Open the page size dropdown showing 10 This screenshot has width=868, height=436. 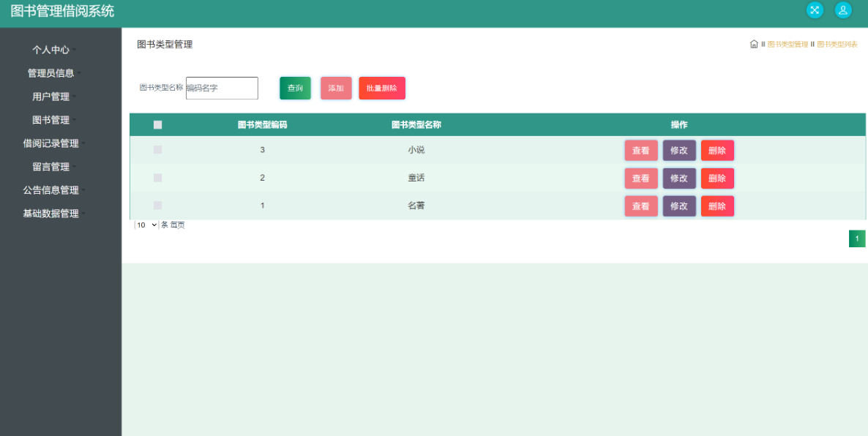click(x=146, y=225)
